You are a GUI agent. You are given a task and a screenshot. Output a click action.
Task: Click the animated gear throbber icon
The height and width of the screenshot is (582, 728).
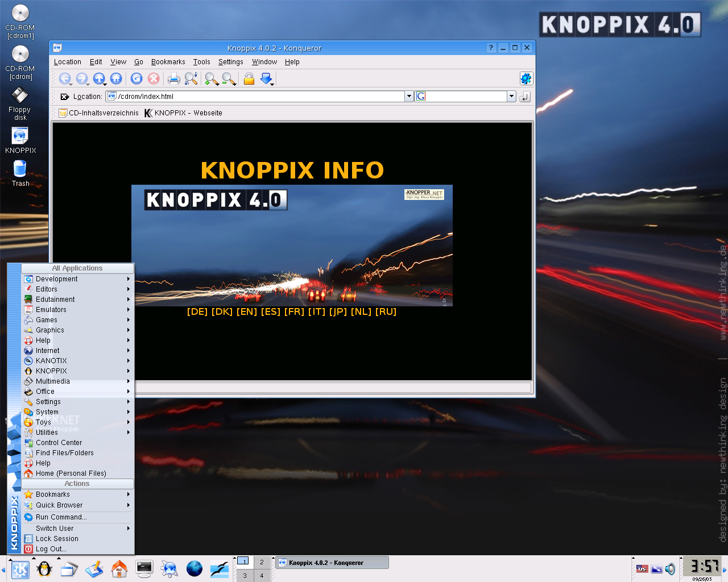(x=526, y=78)
